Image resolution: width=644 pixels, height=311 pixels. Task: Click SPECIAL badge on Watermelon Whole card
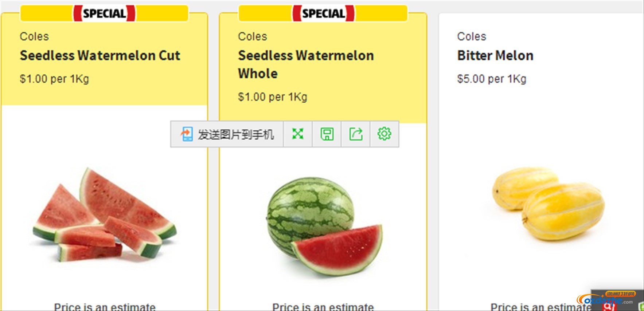click(x=323, y=13)
